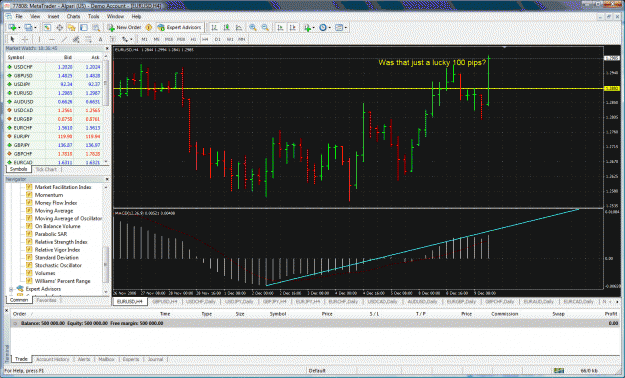Open a new chart via toolbar icon

pyautogui.click(x=12, y=28)
